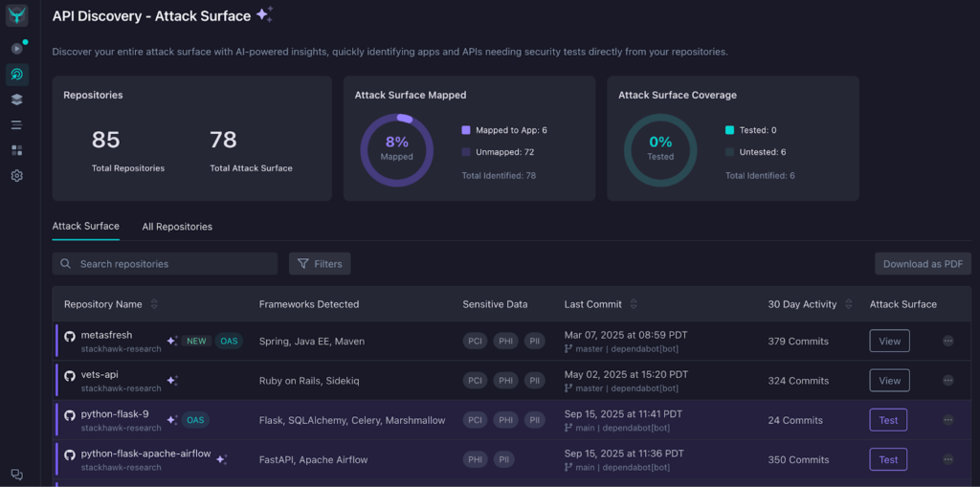
Task: Click the GitHub icon of the metasfresh row
Action: click(x=70, y=337)
